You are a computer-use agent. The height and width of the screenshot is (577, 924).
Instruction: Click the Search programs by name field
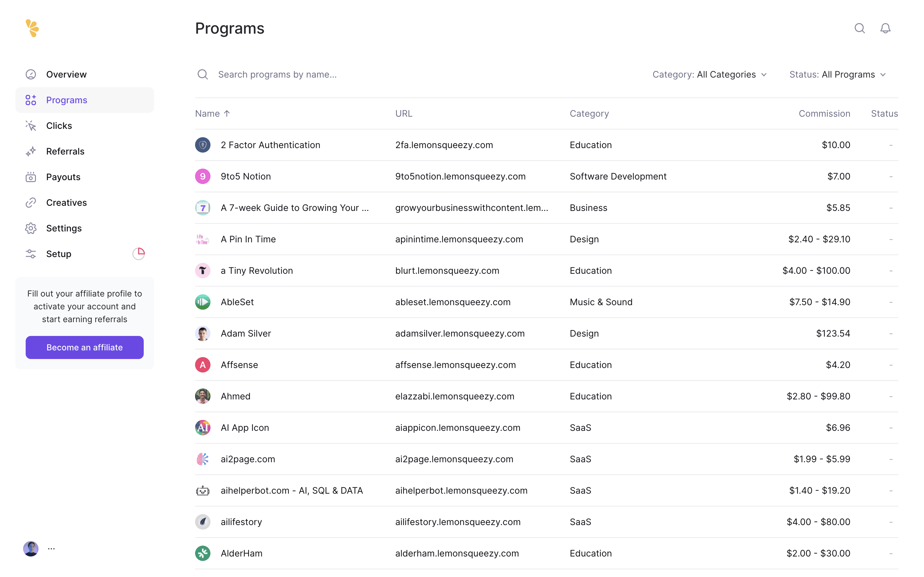click(x=277, y=74)
